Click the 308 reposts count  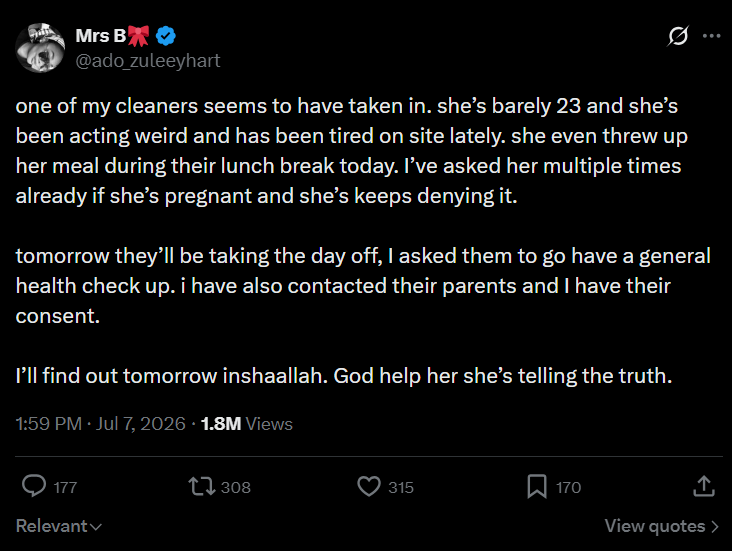236,487
